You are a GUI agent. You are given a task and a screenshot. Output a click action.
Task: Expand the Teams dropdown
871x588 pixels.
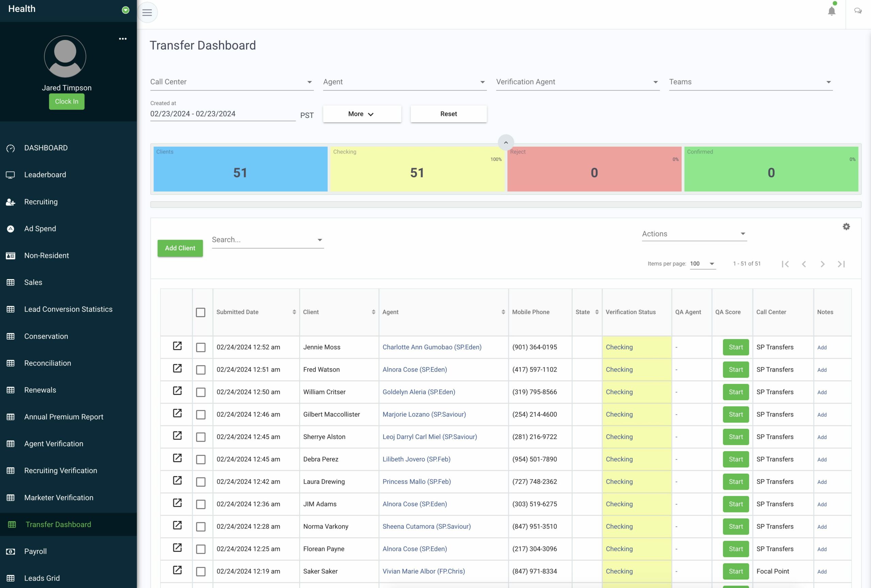[751, 82]
